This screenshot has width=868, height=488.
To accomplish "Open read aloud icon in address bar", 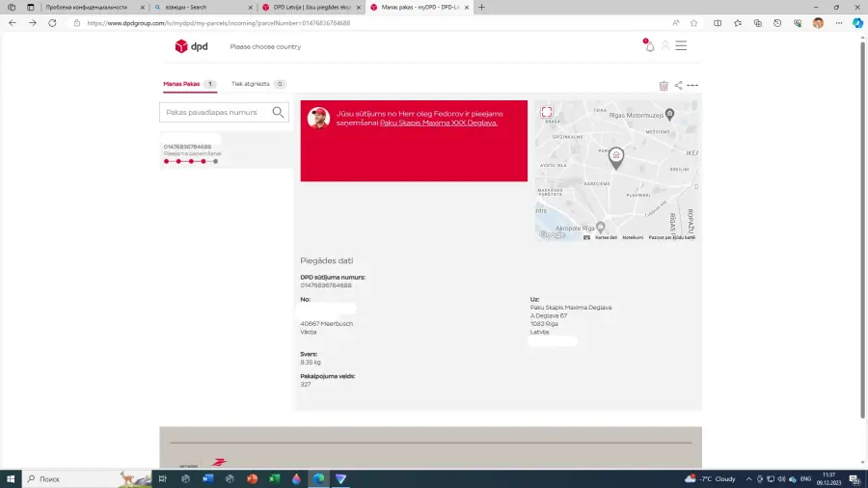I will pos(675,23).
